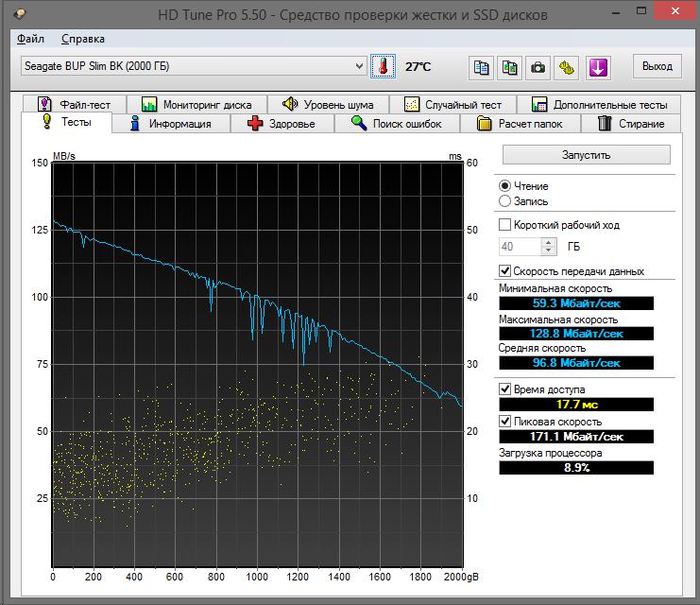
Task: Decrease short stroke size with down arrow
Action: (549, 251)
